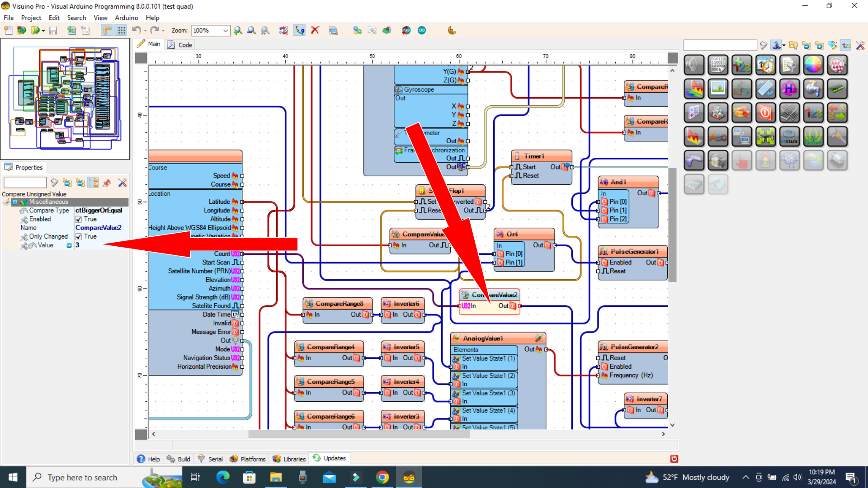Screen dimensions: 868x488
Task: Click the red pushpin icon in Properties
Action: (x=107, y=183)
